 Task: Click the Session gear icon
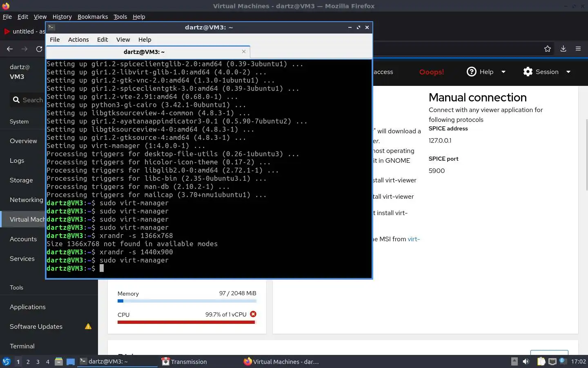[528, 72]
